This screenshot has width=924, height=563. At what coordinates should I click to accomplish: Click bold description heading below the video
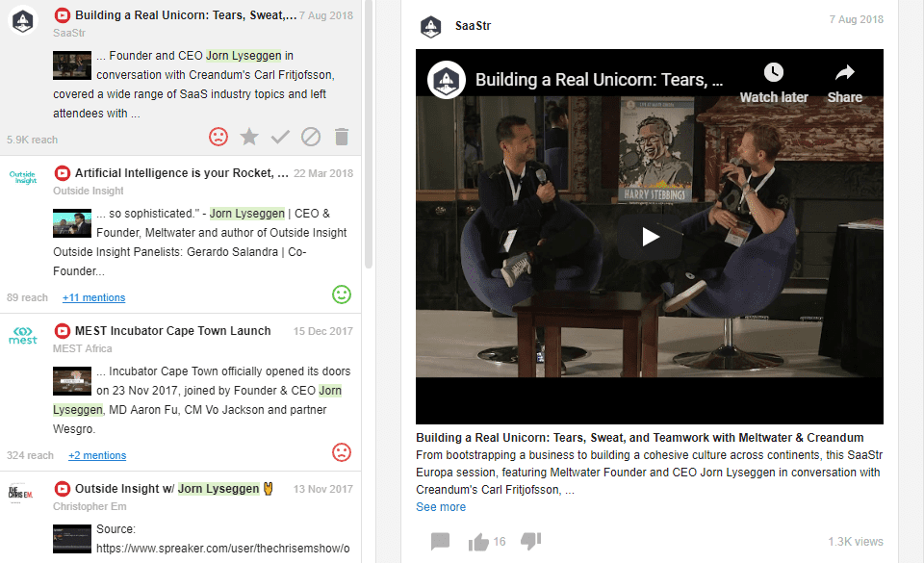click(x=640, y=438)
